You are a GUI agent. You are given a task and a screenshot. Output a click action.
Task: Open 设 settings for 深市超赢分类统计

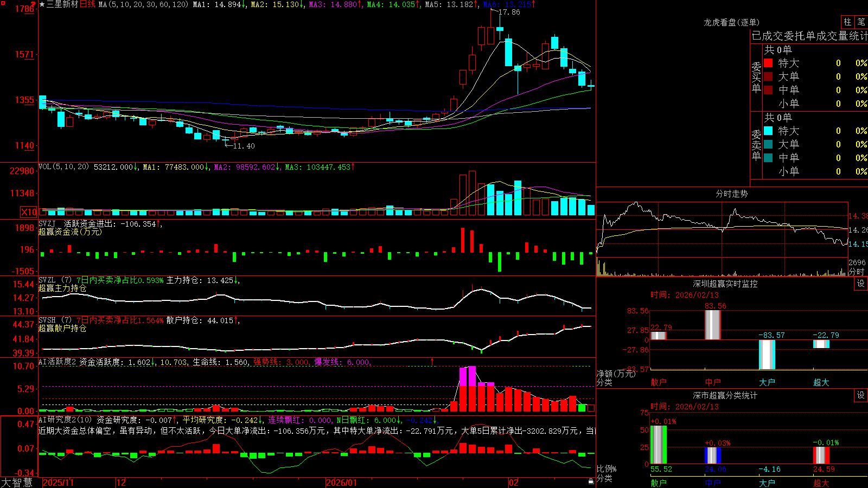tap(861, 395)
